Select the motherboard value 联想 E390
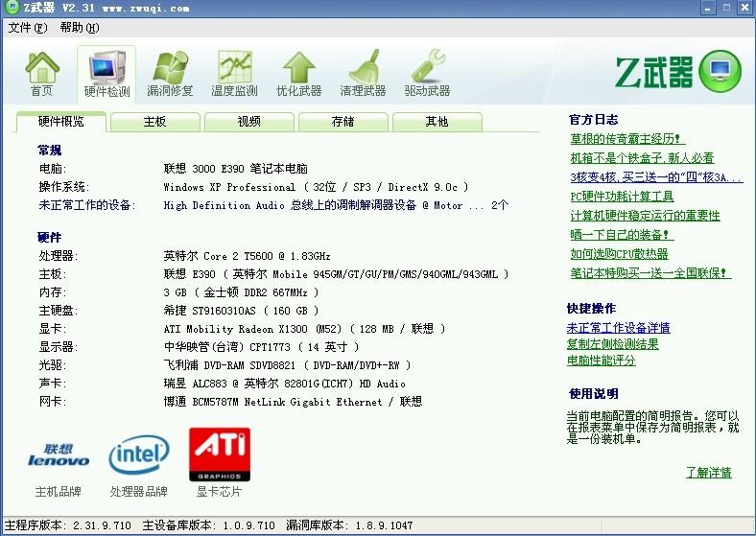The image size is (756, 536). (x=336, y=274)
